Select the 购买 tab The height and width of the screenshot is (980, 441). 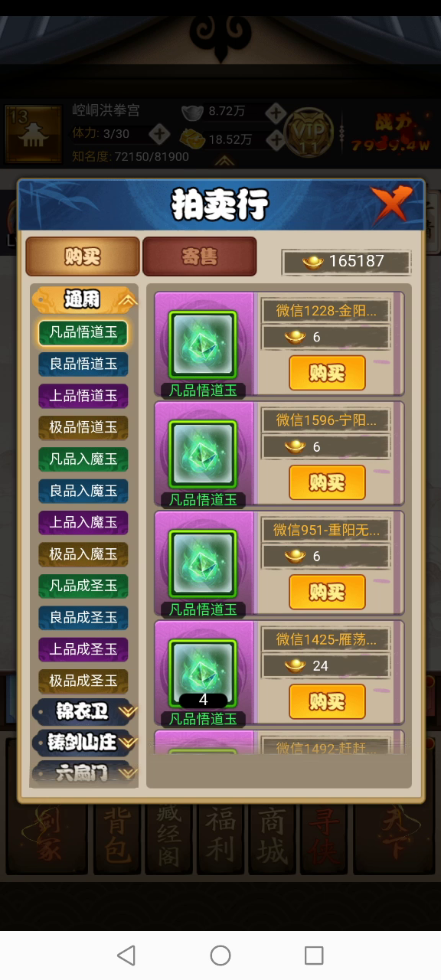pyautogui.click(x=83, y=256)
